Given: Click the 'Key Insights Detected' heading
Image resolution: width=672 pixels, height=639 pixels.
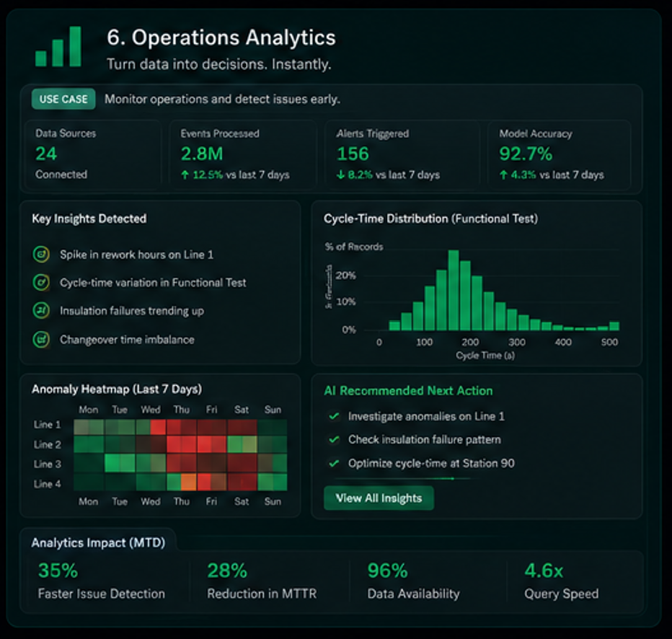Looking at the screenshot, I should click(89, 219).
